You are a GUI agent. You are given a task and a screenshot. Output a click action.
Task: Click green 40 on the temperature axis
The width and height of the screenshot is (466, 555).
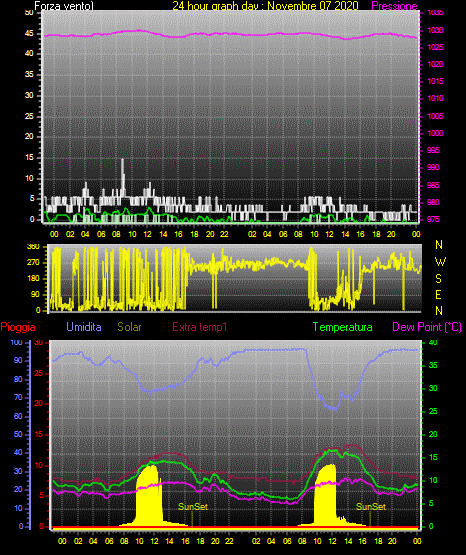coord(433,342)
